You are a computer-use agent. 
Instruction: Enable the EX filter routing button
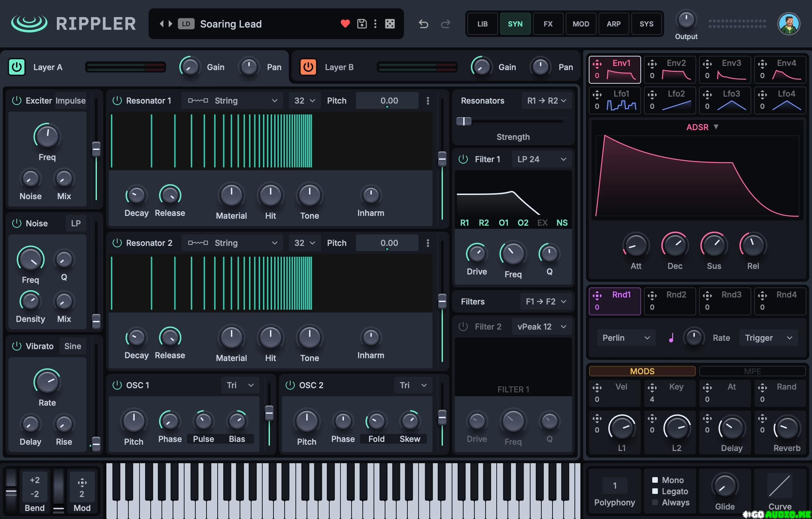click(542, 223)
